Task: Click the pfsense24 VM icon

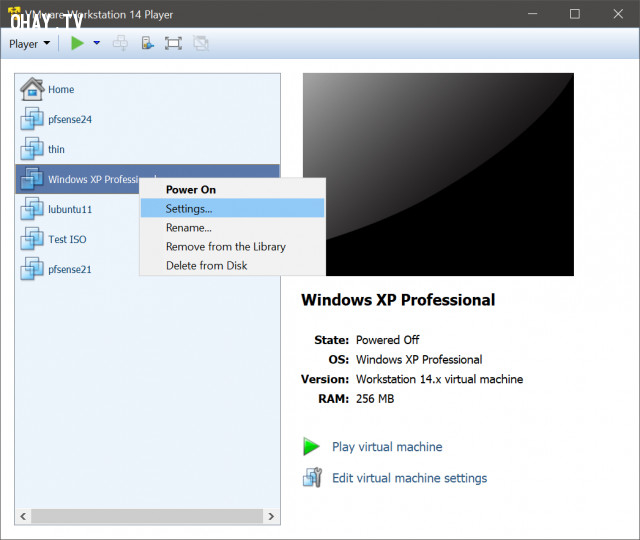Action: pyautogui.click(x=32, y=119)
